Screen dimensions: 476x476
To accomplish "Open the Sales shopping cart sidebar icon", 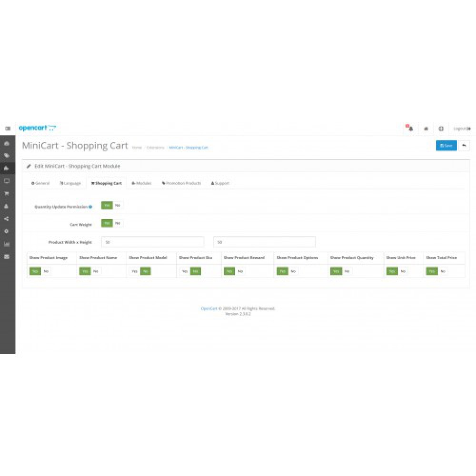I will (7, 194).
